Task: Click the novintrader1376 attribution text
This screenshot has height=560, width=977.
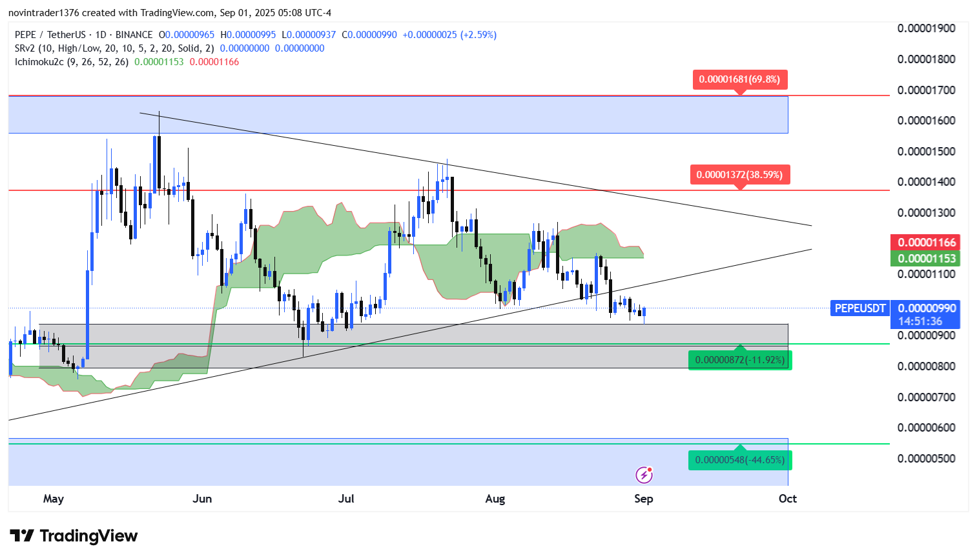Action: 44,13
